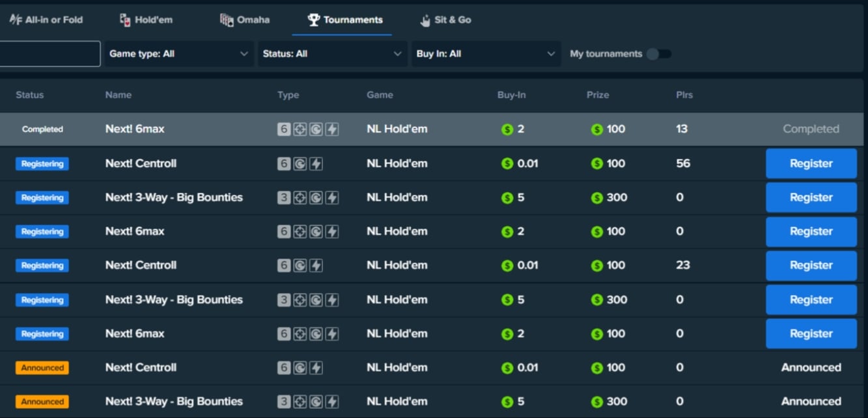Click the re-entry icon in the Centroll row with 56 players
The width and height of the screenshot is (868, 418).
(300, 163)
